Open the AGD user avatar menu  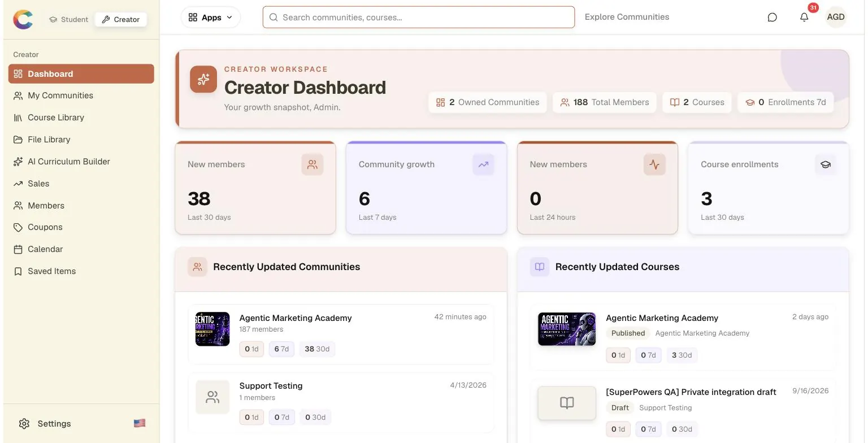tap(836, 17)
